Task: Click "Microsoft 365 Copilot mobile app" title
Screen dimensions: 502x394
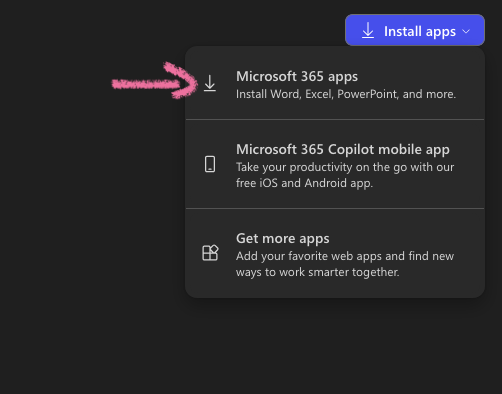Action: pyautogui.click(x=343, y=150)
